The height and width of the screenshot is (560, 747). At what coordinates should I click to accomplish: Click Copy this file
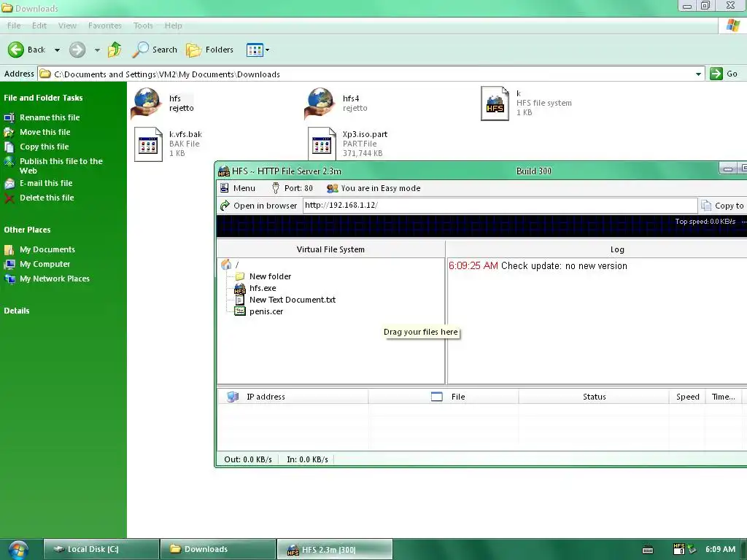(44, 147)
